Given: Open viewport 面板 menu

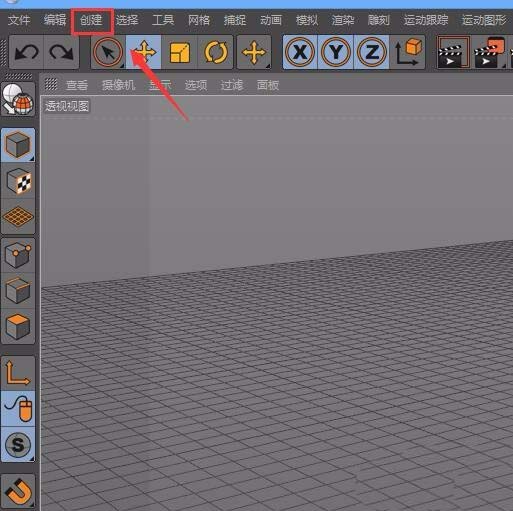Looking at the screenshot, I should pos(268,85).
